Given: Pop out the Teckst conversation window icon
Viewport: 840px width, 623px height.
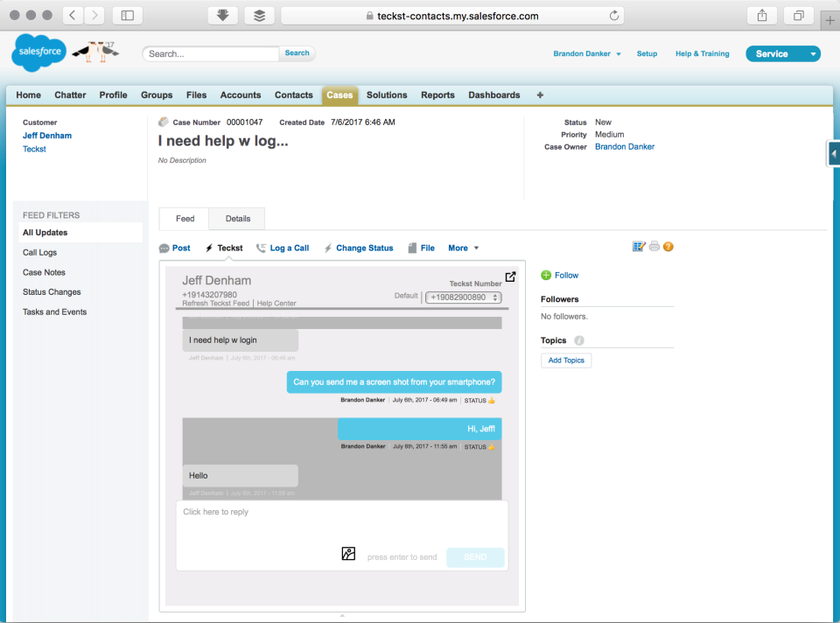Looking at the screenshot, I should point(510,276).
